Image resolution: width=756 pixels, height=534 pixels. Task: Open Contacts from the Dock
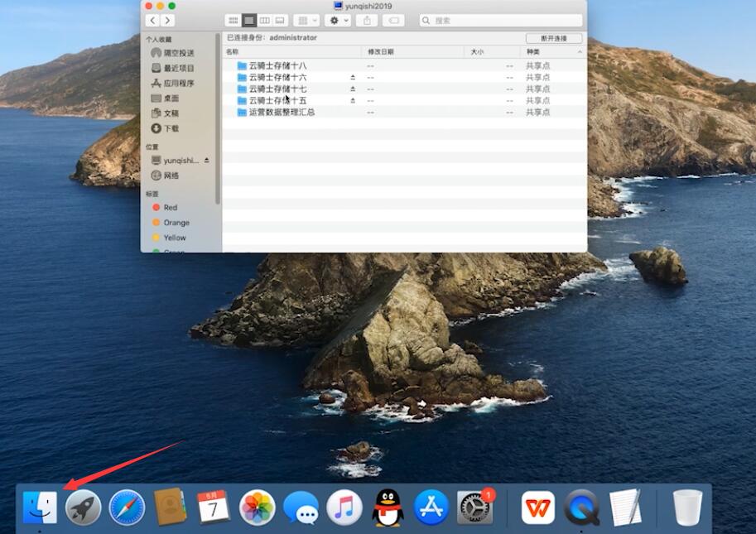[171, 507]
